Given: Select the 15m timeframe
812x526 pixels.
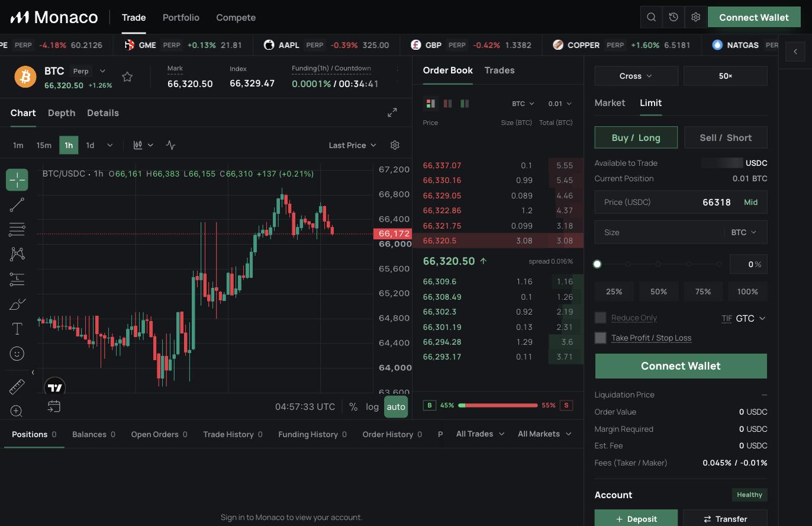Looking at the screenshot, I should (44, 145).
